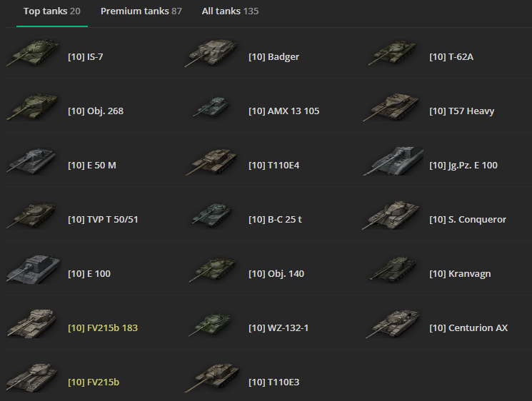Click the Badger tank destroyer icon
The width and height of the screenshot is (532, 401).
coord(211,53)
